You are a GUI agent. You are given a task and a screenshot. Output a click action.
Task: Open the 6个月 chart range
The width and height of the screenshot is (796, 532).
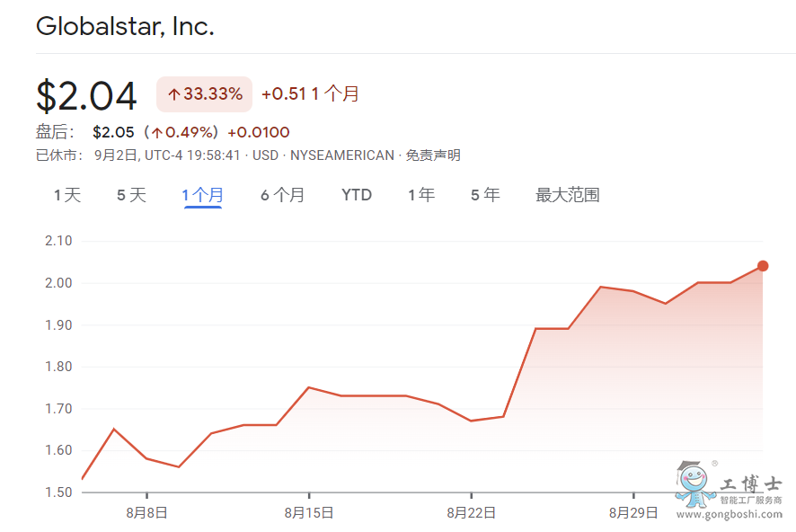[283, 195]
